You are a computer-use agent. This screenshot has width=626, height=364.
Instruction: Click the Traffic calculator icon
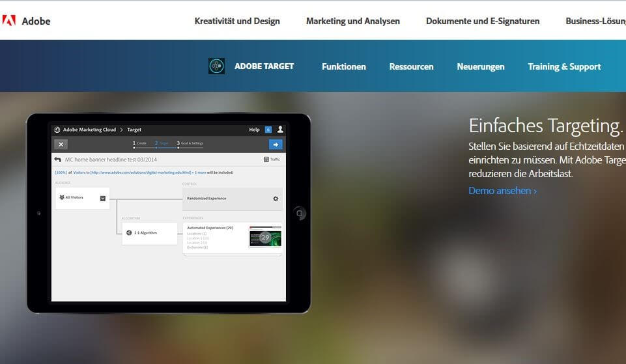[x=266, y=160]
